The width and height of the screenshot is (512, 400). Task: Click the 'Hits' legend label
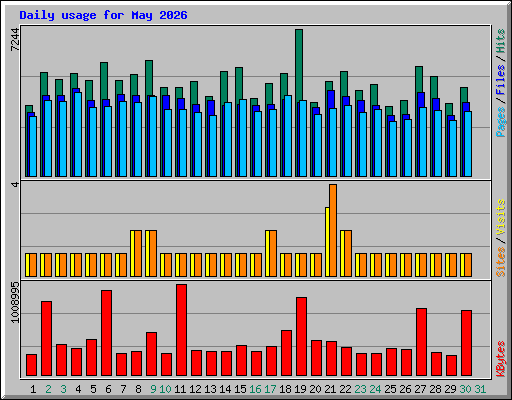tap(501, 41)
